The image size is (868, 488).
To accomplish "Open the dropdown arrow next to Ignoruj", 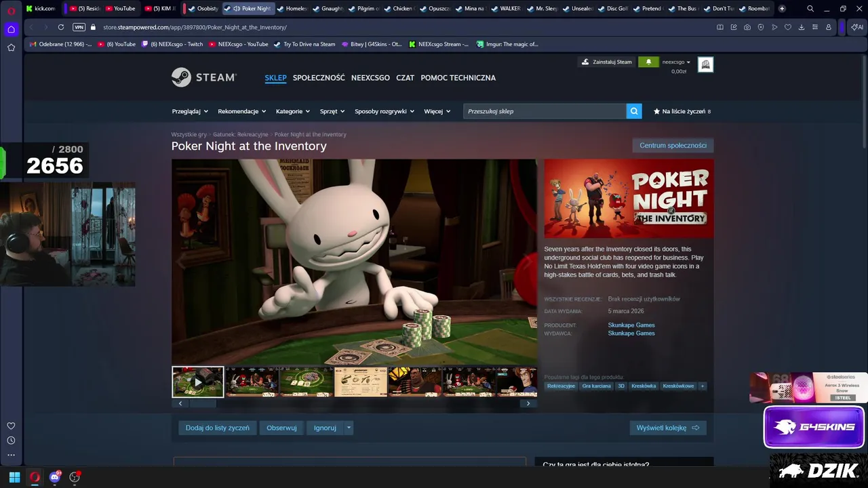I will pos(349,428).
